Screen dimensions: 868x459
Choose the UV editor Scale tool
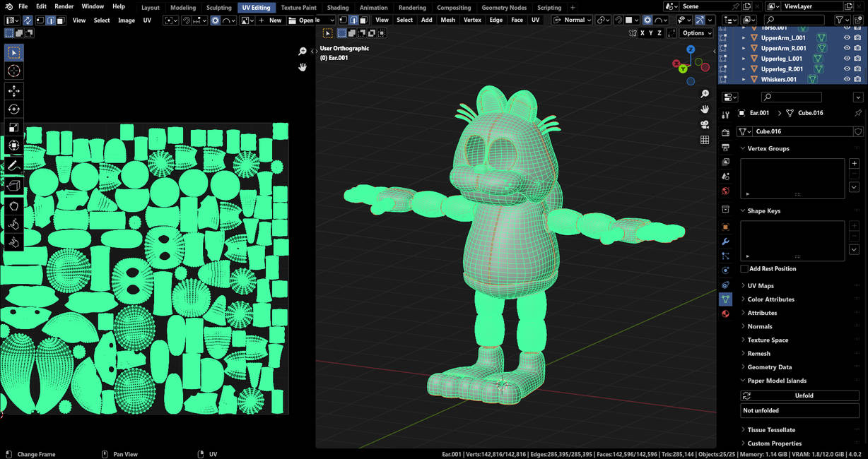point(14,128)
